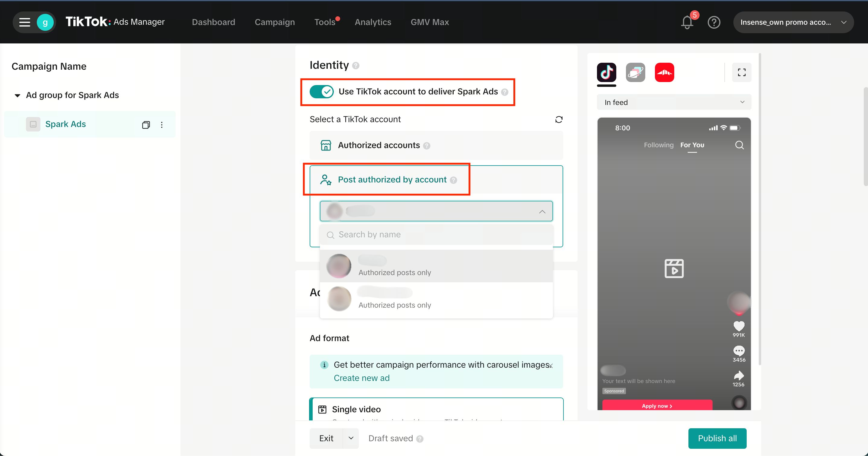Click the info icon in carousel banner

tap(324, 365)
